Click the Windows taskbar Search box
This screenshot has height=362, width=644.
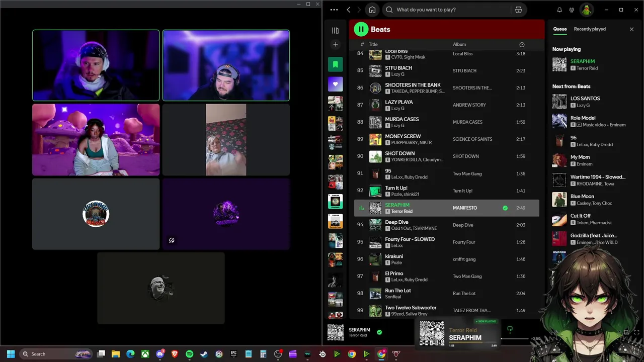pyautogui.click(x=56, y=354)
